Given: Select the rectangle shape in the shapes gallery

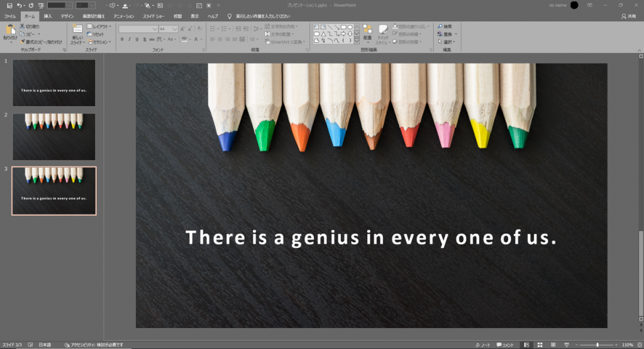Looking at the screenshot, I should [x=343, y=27].
